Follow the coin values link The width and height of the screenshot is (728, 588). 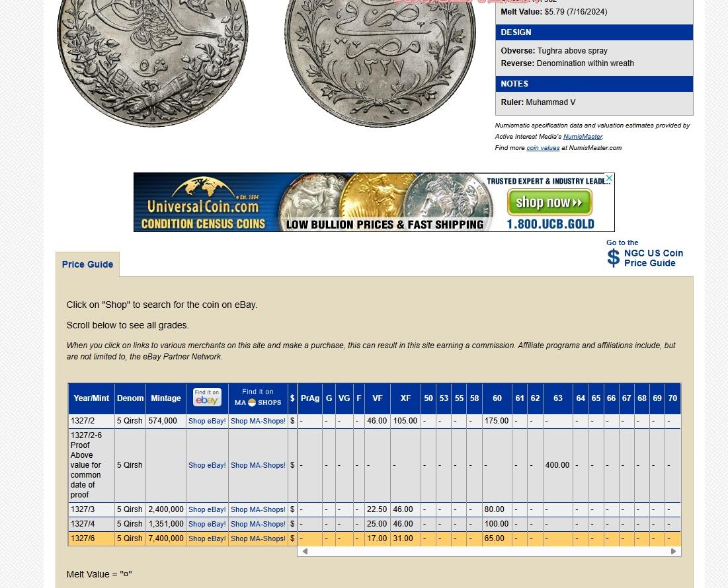tap(543, 148)
